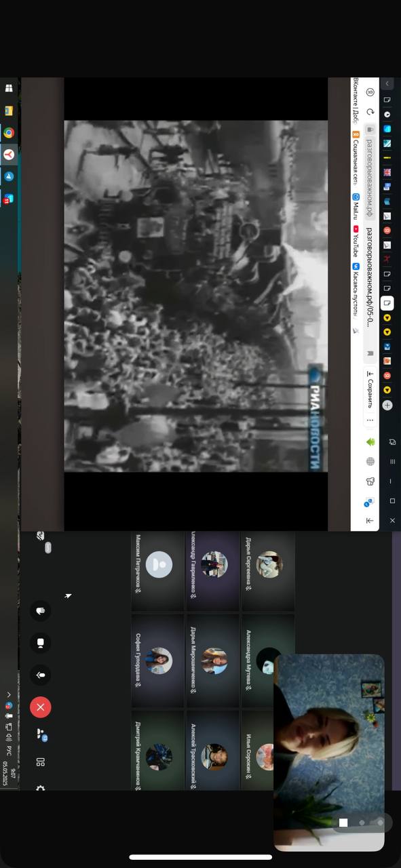Select Алексей Трасковский participant tile

click(x=213, y=751)
